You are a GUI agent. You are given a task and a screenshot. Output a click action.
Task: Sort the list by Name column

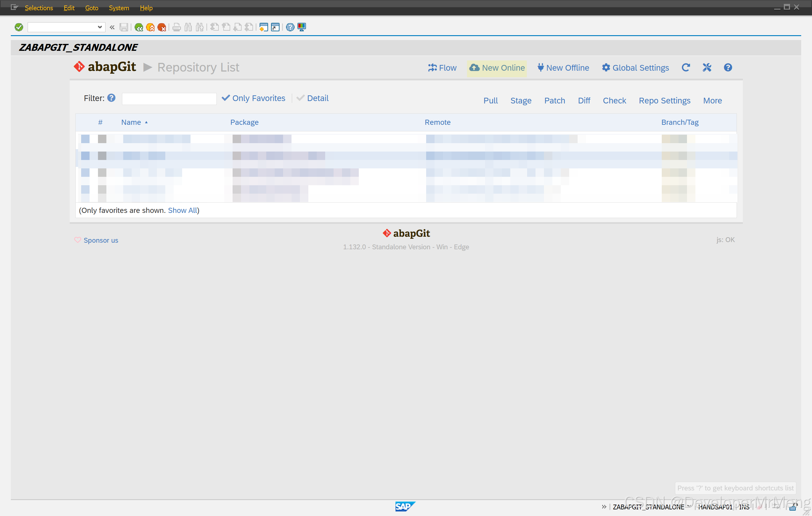point(131,122)
